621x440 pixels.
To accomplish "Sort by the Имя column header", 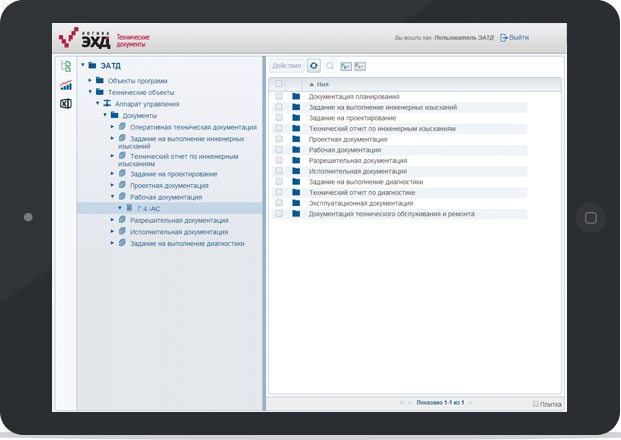I will [323, 84].
